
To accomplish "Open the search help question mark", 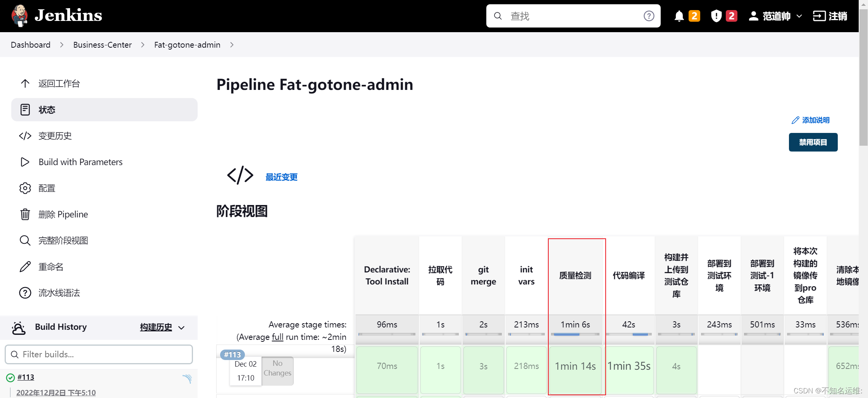I will click(x=649, y=16).
